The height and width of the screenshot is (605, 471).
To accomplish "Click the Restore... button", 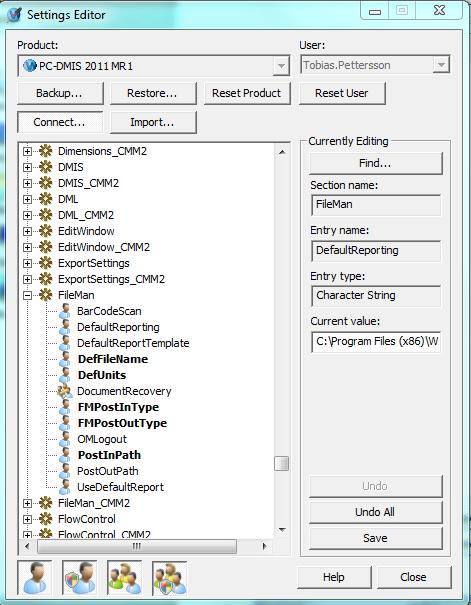I will [153, 93].
